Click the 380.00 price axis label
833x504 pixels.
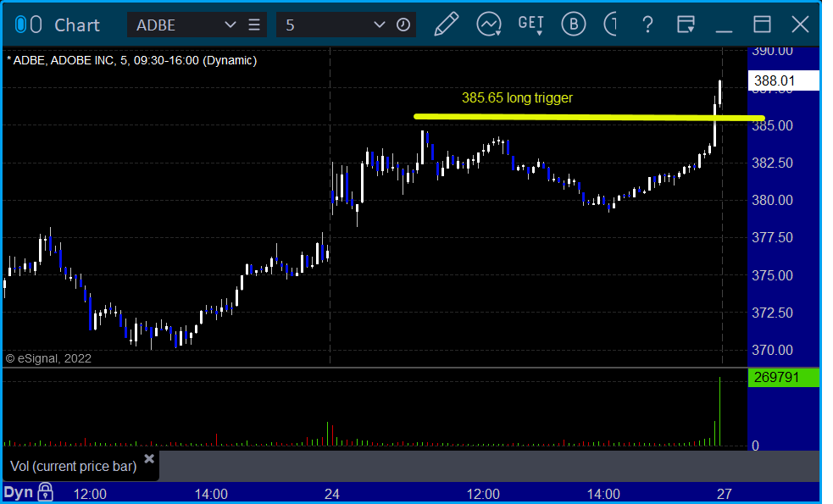(x=772, y=200)
